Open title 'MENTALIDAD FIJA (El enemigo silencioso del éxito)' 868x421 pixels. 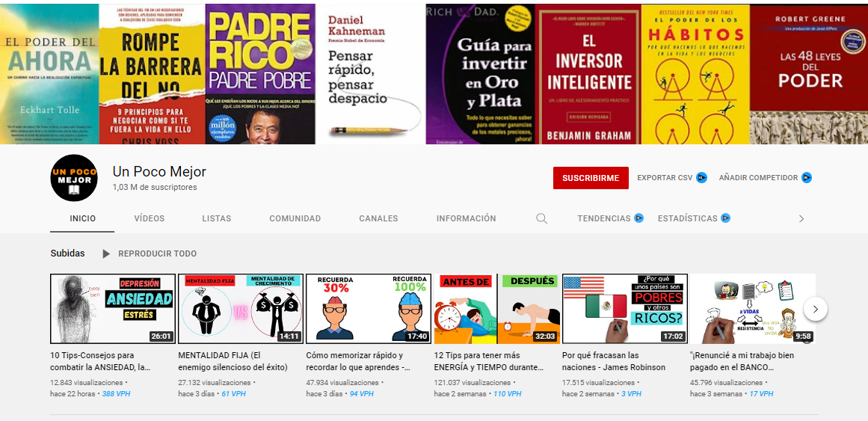pos(233,361)
